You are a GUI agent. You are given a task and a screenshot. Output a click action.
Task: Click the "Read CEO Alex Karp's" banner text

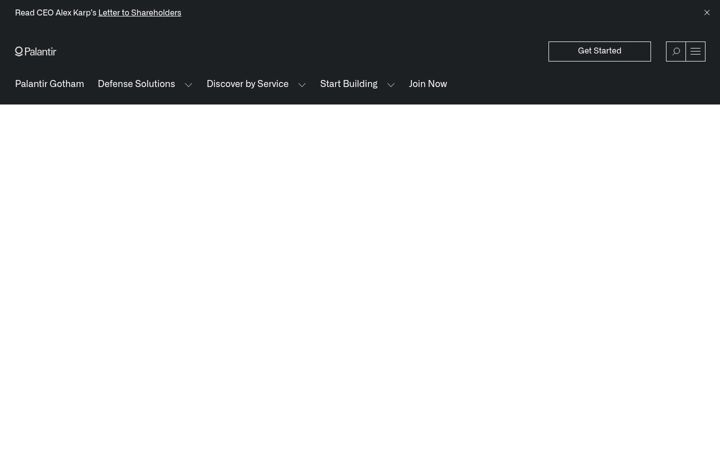(56, 13)
